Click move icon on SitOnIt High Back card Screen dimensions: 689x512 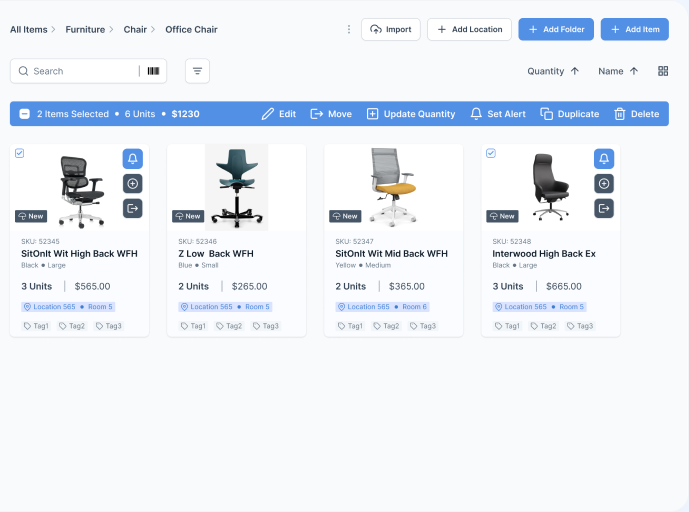tap(133, 208)
